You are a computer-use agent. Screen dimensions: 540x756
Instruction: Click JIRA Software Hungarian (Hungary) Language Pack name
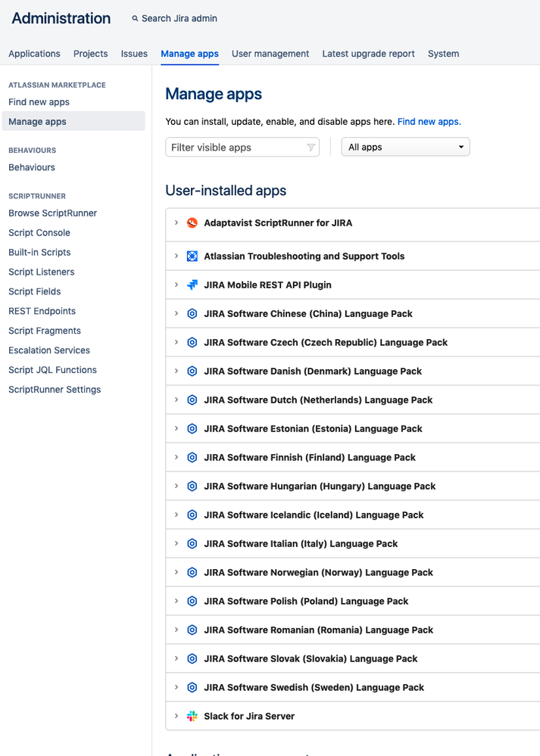(320, 486)
